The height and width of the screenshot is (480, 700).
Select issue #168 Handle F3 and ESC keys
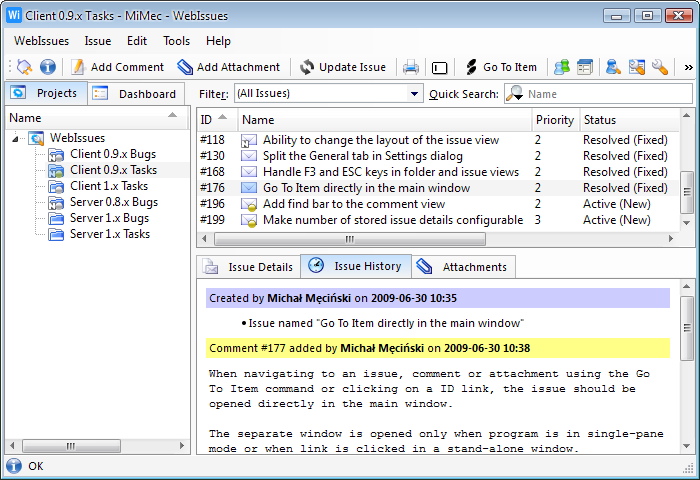point(438,172)
